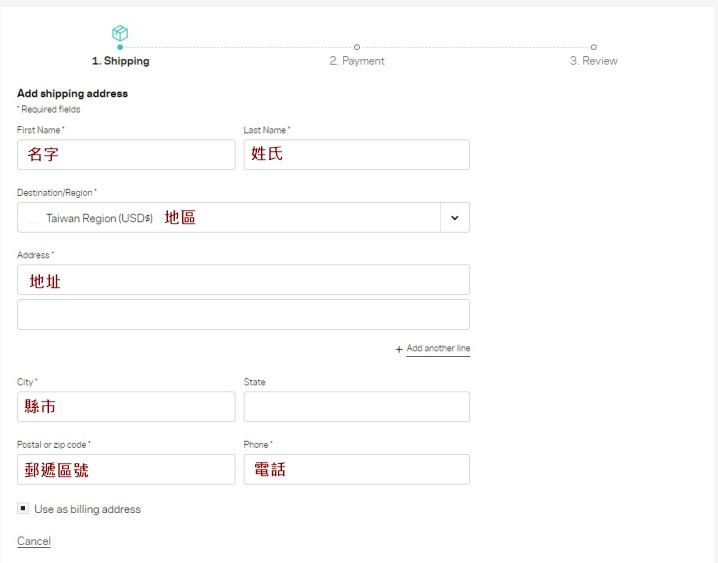This screenshot has width=718, height=563.
Task: Expand the Destination/Region chevron arrow
Action: click(x=455, y=217)
